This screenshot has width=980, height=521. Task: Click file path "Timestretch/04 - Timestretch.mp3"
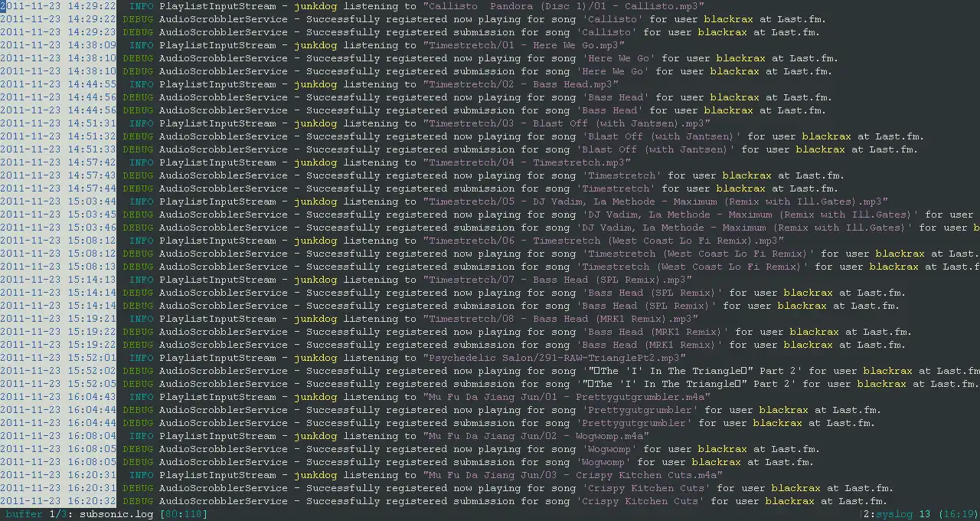(x=527, y=162)
